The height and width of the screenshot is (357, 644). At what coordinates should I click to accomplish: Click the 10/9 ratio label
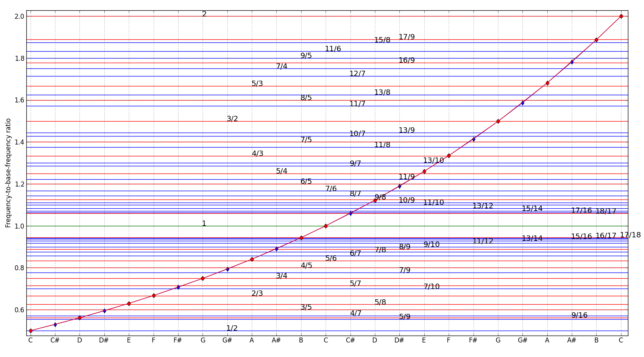tap(407, 200)
